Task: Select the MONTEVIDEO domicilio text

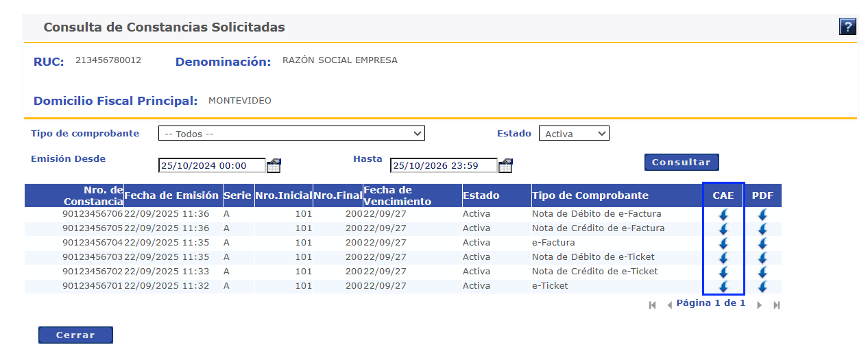Action: click(240, 101)
